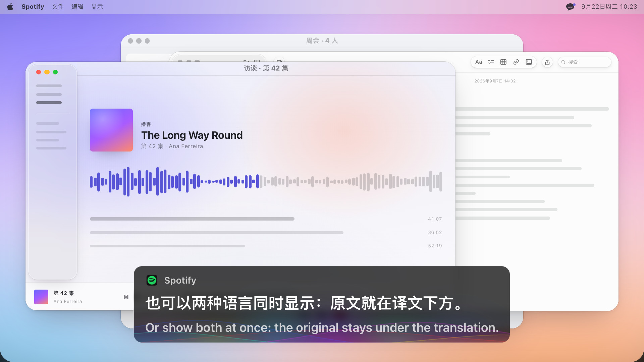Click the Spotify icon in the caption overlay
The height and width of the screenshot is (362, 644).
tap(152, 280)
